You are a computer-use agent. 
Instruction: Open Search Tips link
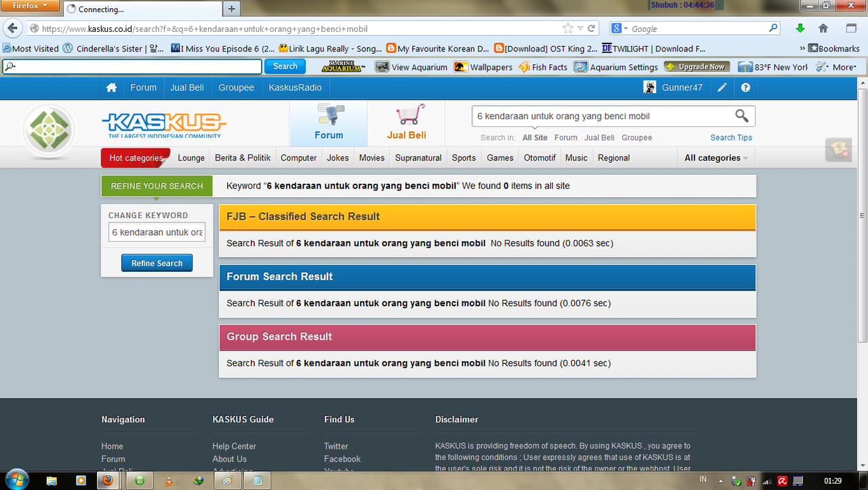731,138
